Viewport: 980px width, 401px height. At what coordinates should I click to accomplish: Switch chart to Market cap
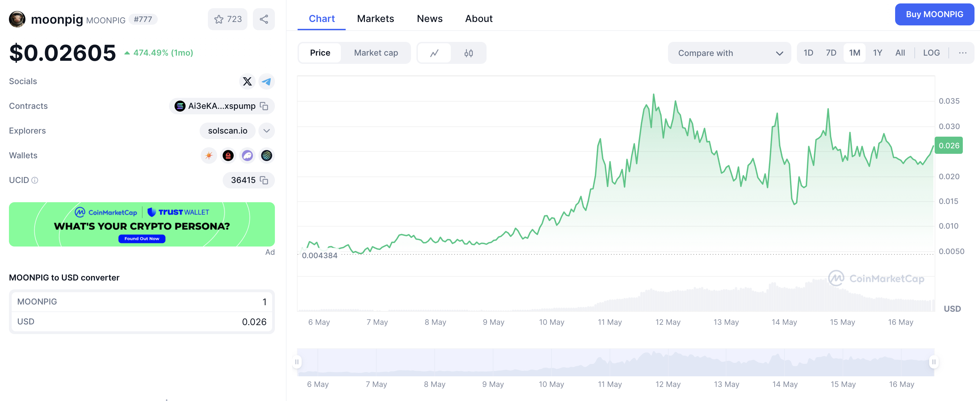[376, 53]
